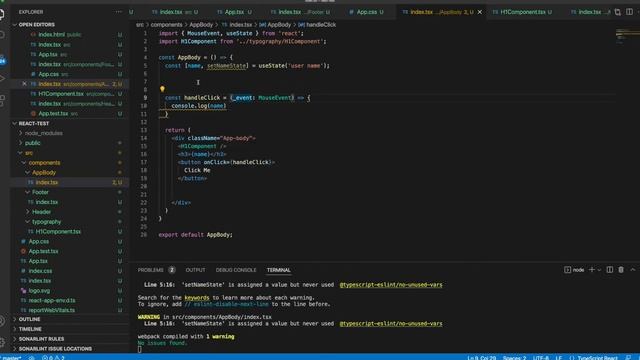
Task: Close AppBody index.tsx in Open Editors list
Action: click(24, 84)
